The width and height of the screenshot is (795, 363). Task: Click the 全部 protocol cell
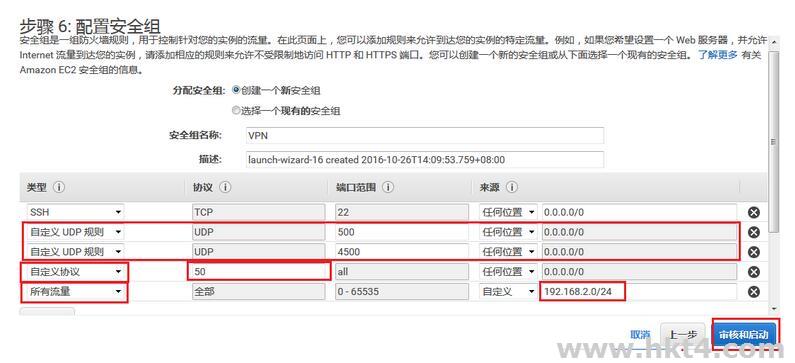(258, 292)
